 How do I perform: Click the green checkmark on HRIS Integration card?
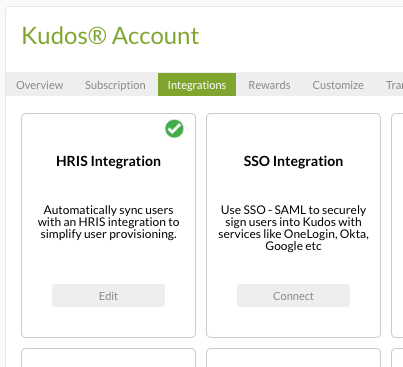(174, 129)
